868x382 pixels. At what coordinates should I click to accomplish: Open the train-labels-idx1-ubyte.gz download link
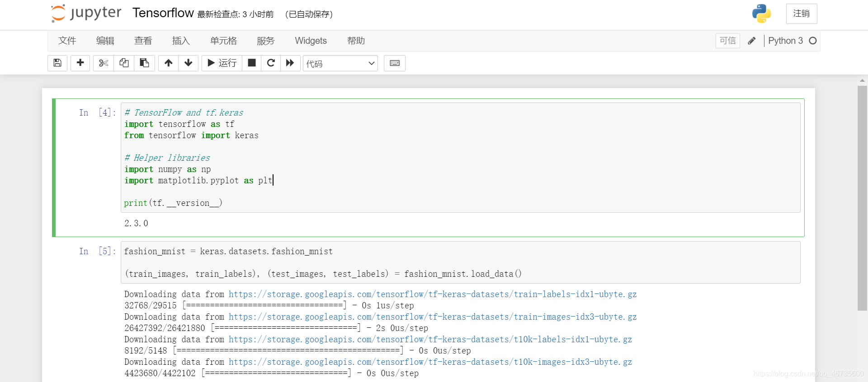click(433, 294)
